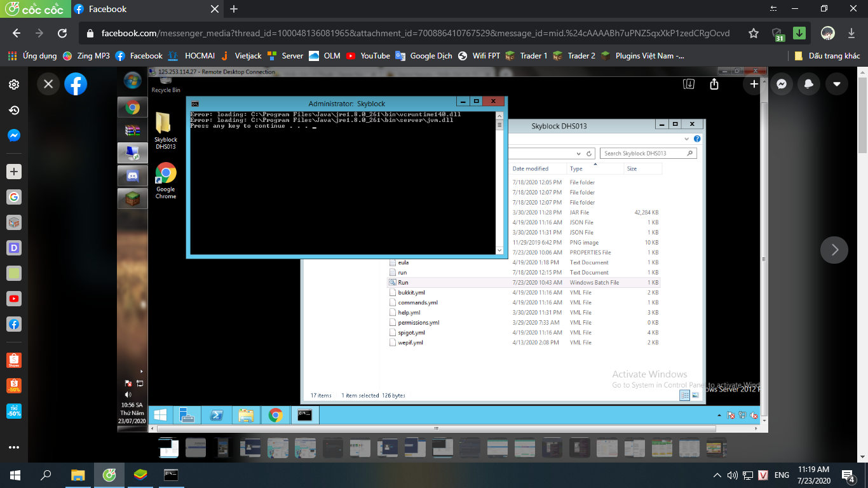Go to Facebook home via the logo
Viewport: 868px width, 488px height.
[76, 84]
